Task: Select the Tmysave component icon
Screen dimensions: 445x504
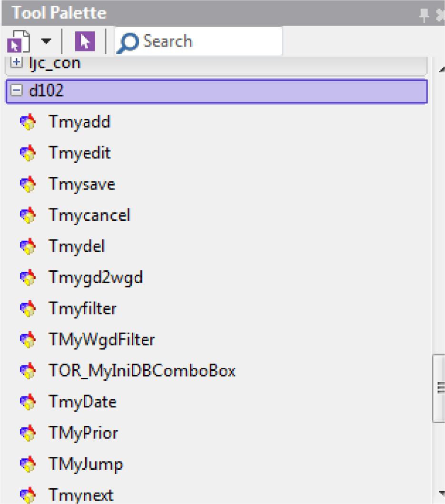Action: (27, 185)
